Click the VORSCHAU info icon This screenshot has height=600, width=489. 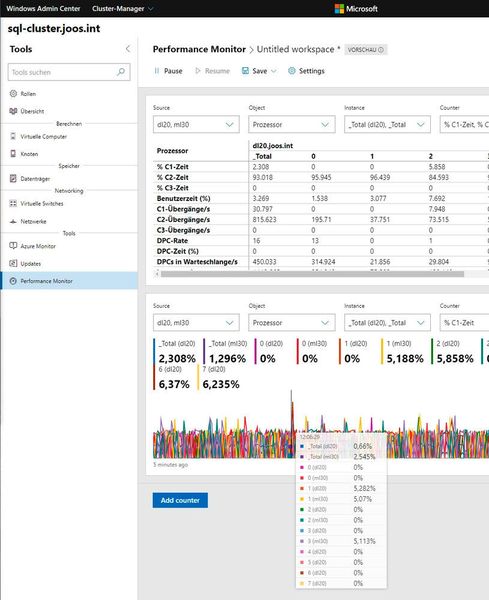[381, 50]
